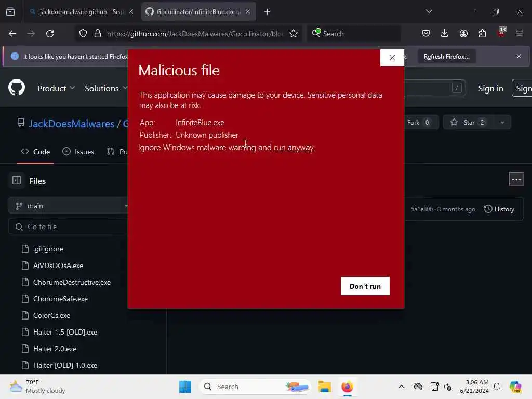Show hidden tray icons chevron

(x=402, y=387)
